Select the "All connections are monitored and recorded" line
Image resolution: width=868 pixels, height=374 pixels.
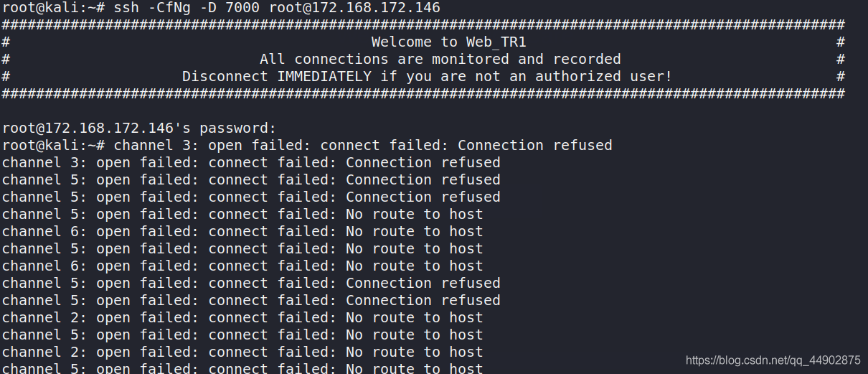440,60
